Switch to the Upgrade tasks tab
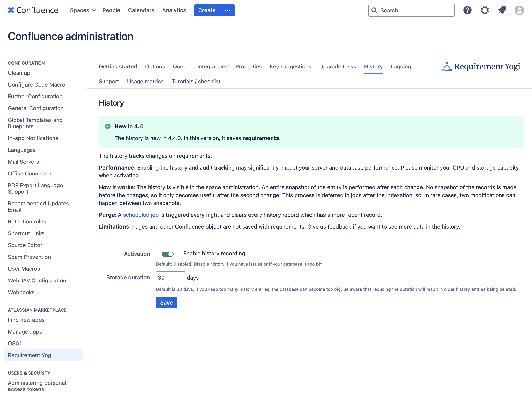The image size is (532, 395). point(338,66)
